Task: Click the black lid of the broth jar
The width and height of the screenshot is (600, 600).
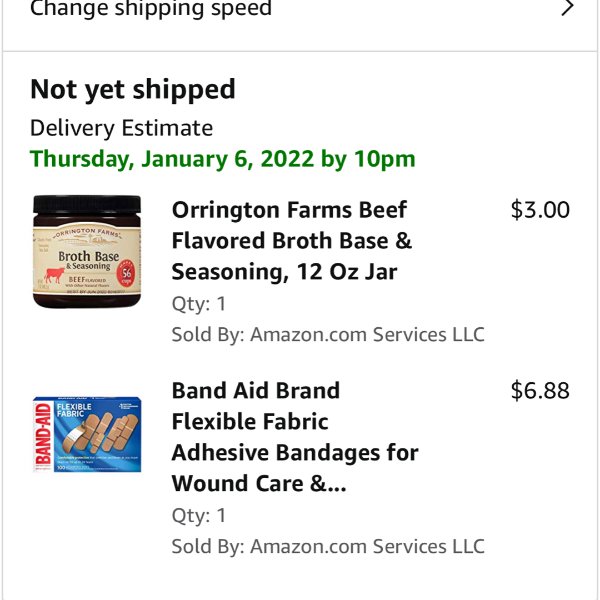Action: pyautogui.click(x=87, y=204)
